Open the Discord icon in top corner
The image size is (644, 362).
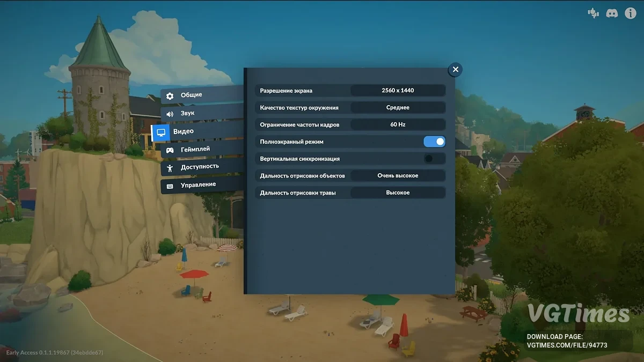pyautogui.click(x=612, y=13)
